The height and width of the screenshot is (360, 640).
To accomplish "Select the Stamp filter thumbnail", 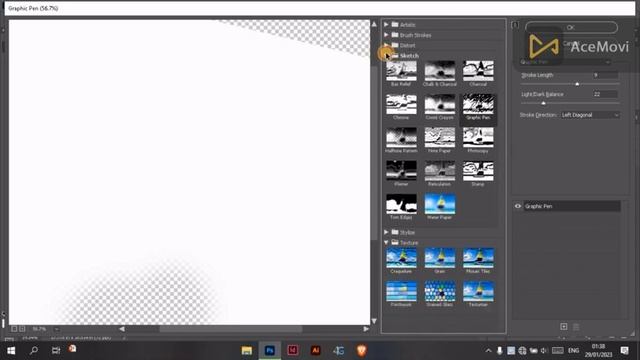I will [x=478, y=171].
